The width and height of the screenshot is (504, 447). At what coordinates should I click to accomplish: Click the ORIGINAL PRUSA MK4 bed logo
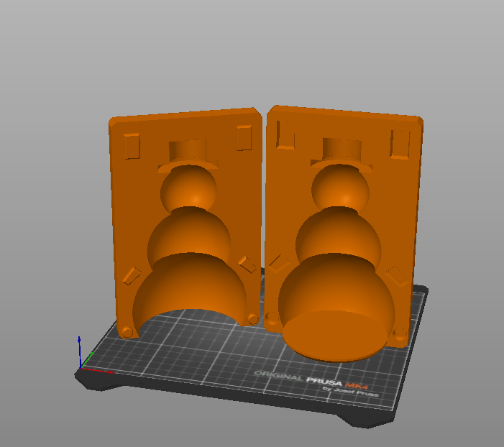316,377
